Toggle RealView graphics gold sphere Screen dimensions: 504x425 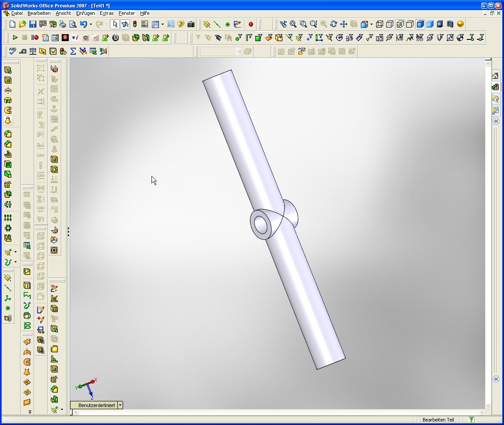click(x=460, y=24)
